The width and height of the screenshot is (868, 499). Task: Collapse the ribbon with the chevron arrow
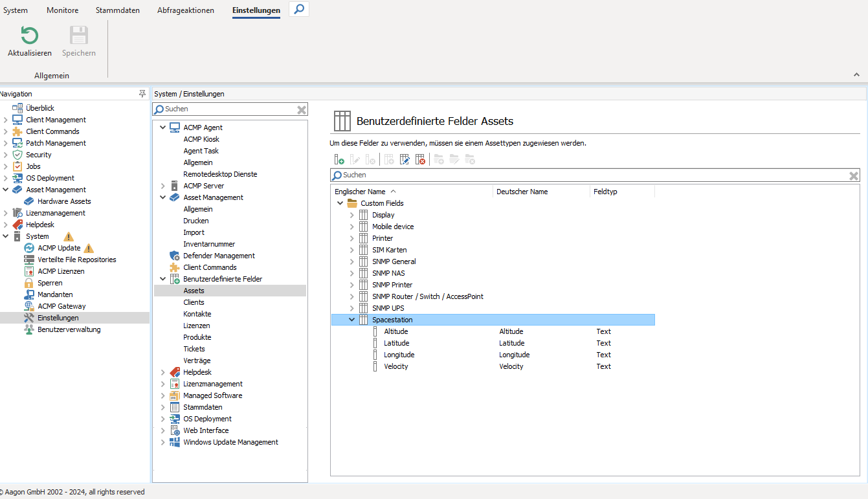point(857,75)
